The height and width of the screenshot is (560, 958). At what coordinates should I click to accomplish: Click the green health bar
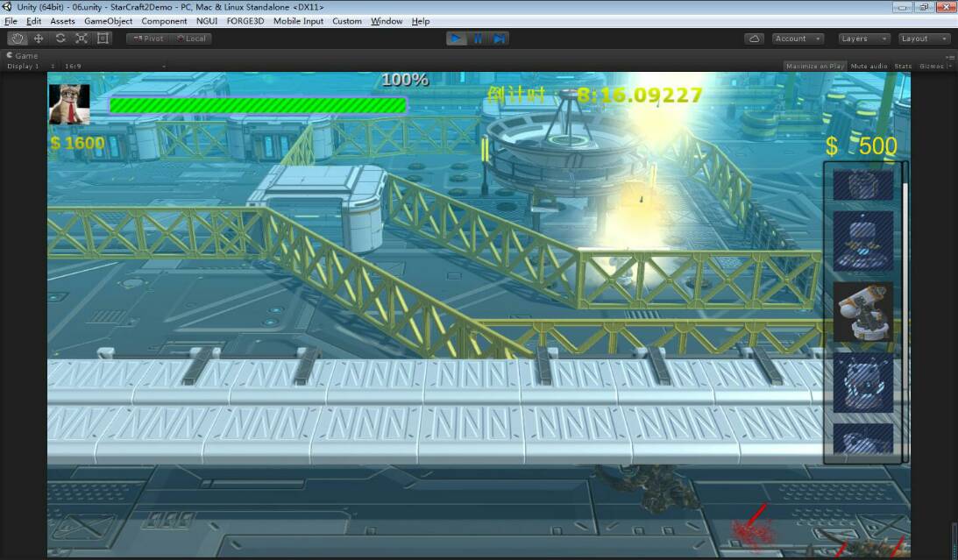[258, 105]
